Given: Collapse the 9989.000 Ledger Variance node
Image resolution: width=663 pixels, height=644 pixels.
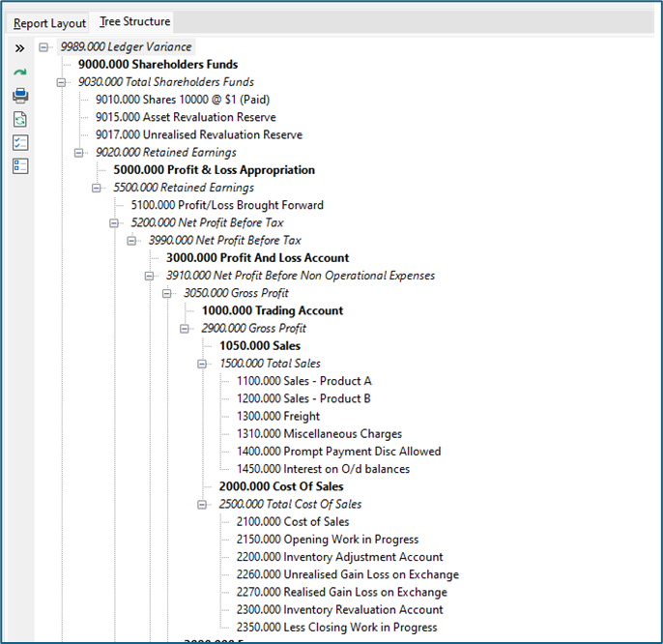Looking at the screenshot, I should point(43,47).
